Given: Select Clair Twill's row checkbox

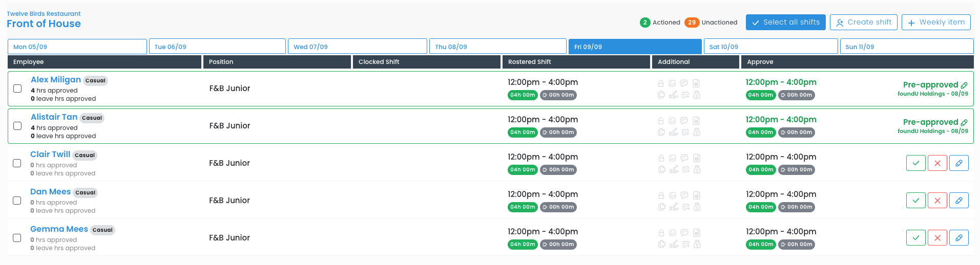Looking at the screenshot, I should [17, 163].
